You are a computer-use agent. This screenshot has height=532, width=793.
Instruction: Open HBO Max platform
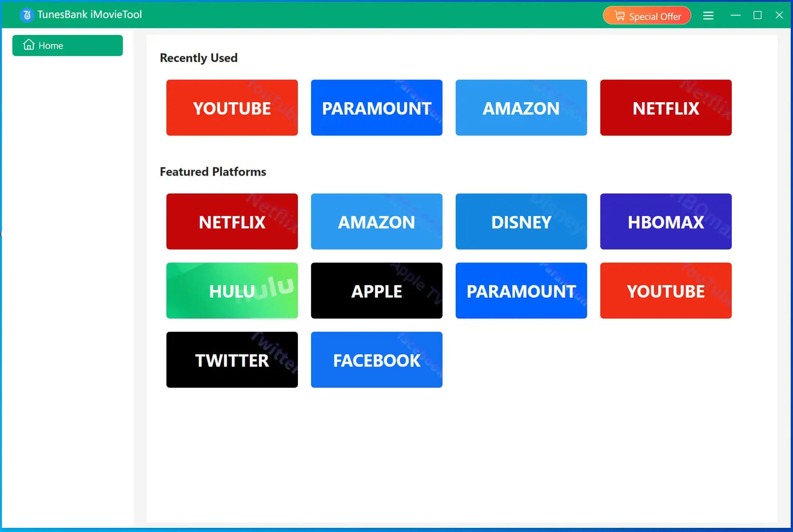(x=665, y=221)
